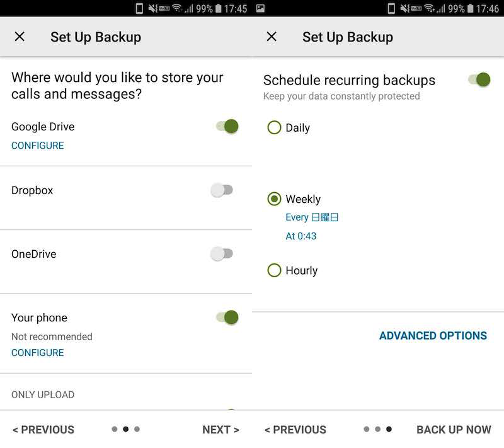Choose the Weekly backup radio button
This screenshot has height=448, width=504.
(274, 199)
